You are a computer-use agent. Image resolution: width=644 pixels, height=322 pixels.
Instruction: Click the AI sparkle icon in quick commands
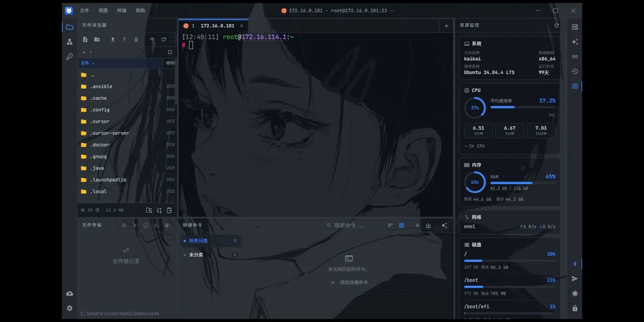pyautogui.click(x=444, y=225)
